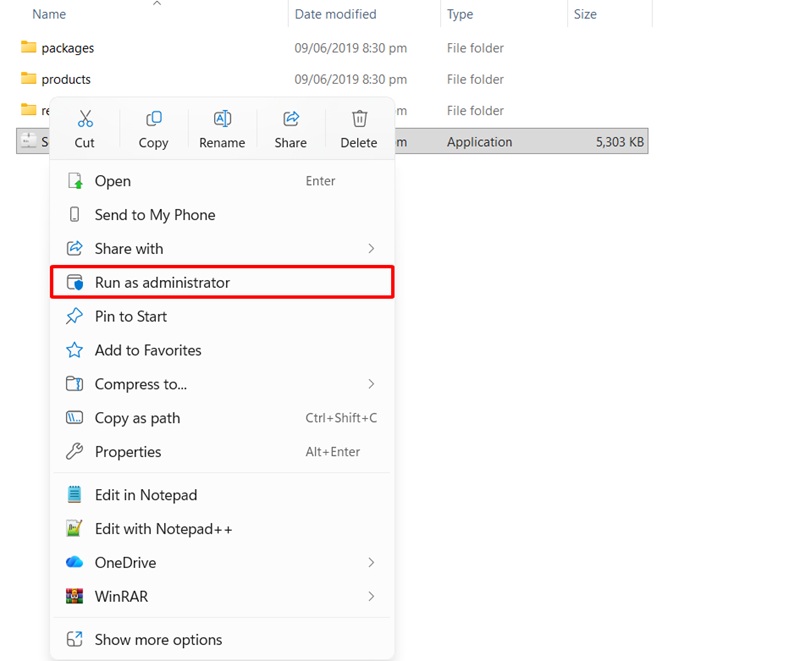Select the Rename icon
800x661 pixels.
(x=221, y=120)
